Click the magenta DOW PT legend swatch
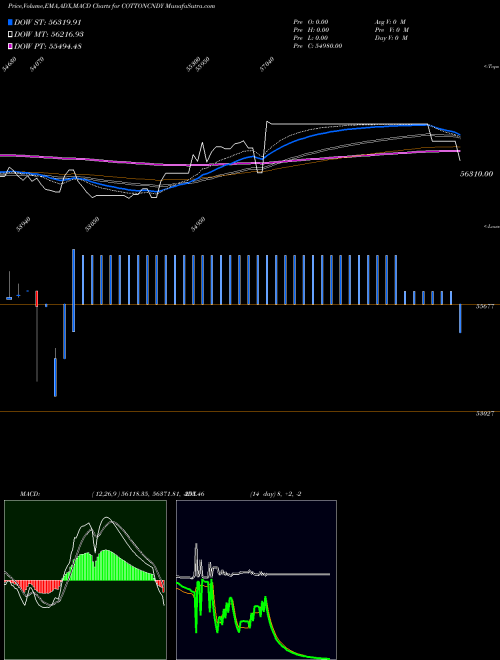 coord(10,46)
